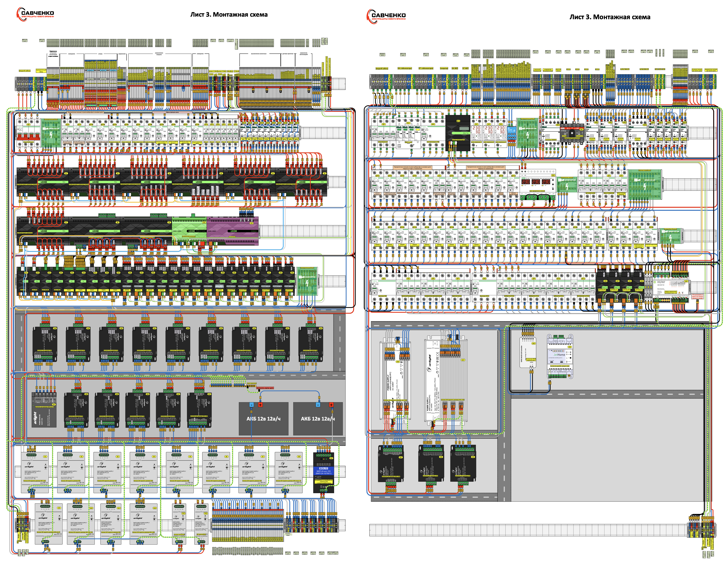Image resolution: width=728 pixels, height=564 pixels.
Task: Click the red Заземлить корпус щита label
Action: [265, 388]
